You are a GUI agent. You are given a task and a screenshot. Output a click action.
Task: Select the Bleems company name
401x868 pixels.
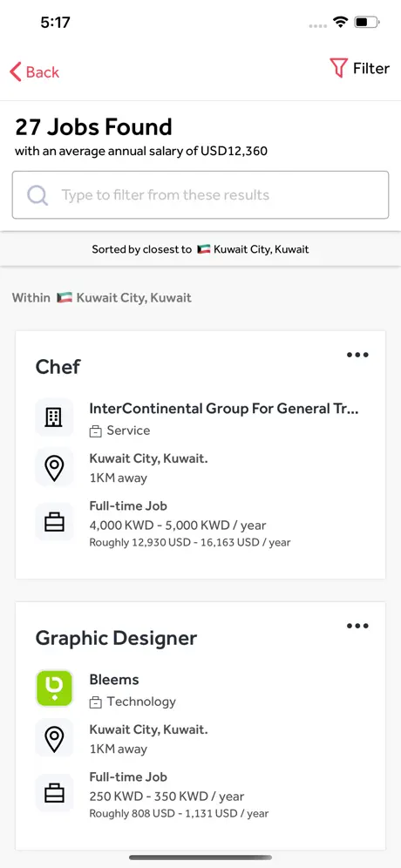tap(114, 679)
